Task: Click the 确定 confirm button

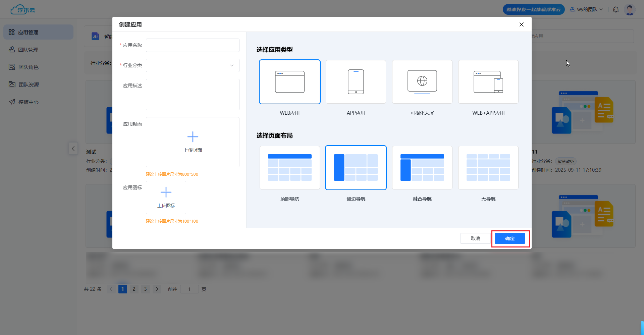Action: click(x=509, y=238)
